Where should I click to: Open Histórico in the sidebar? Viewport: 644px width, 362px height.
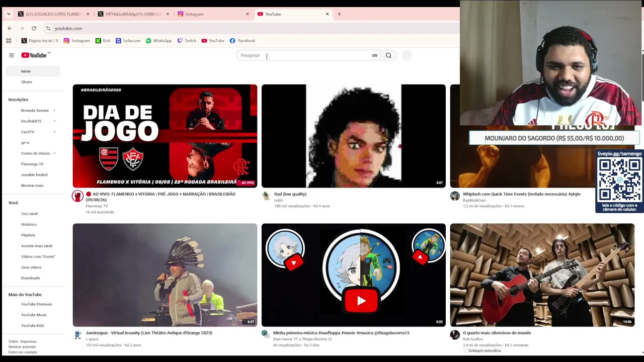point(29,224)
